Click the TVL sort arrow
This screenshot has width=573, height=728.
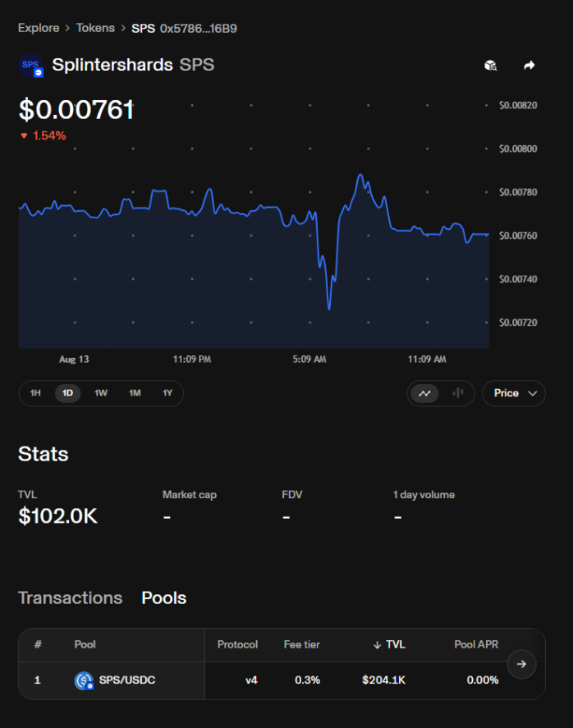tap(377, 645)
